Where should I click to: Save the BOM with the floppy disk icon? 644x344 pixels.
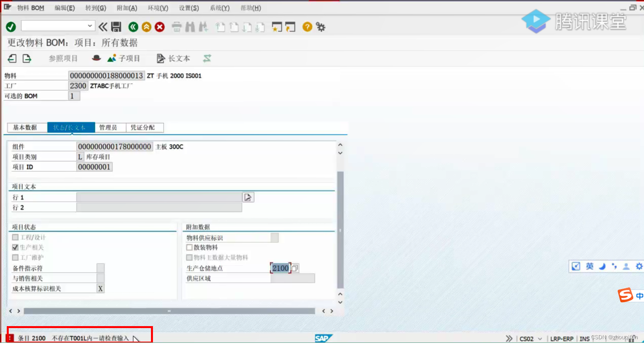pyautogui.click(x=116, y=27)
